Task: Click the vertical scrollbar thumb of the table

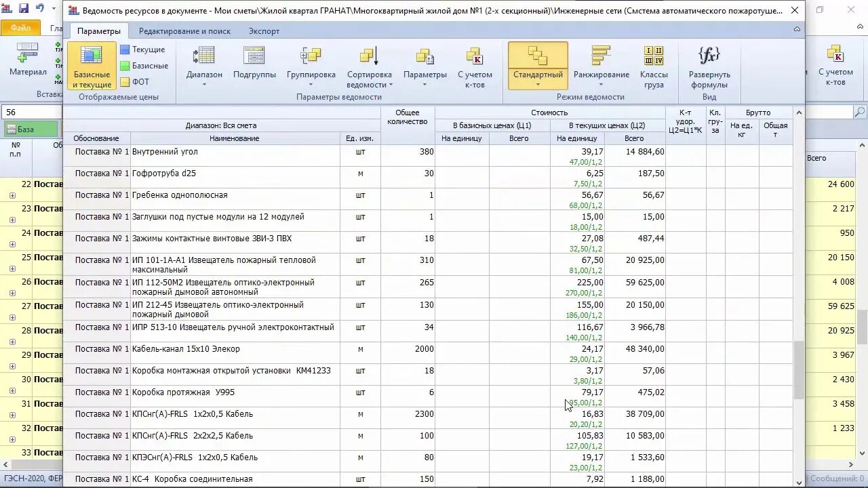Action: coord(799,369)
